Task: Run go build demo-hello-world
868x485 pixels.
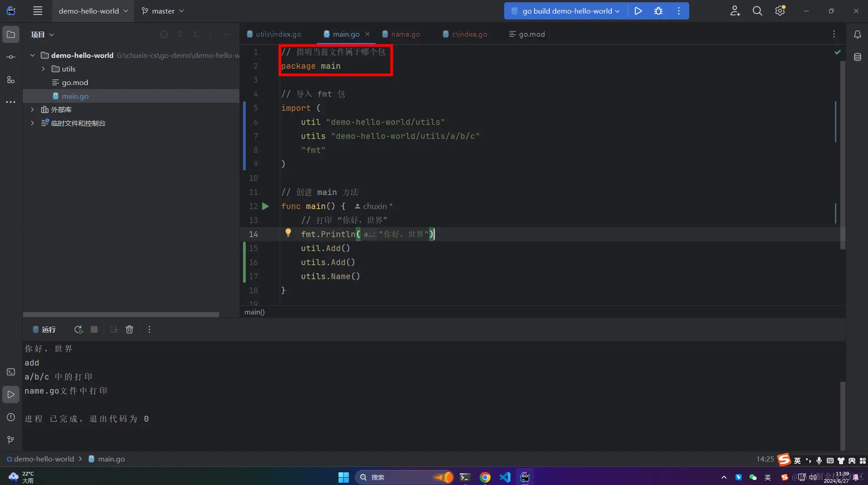Action: 638,11
